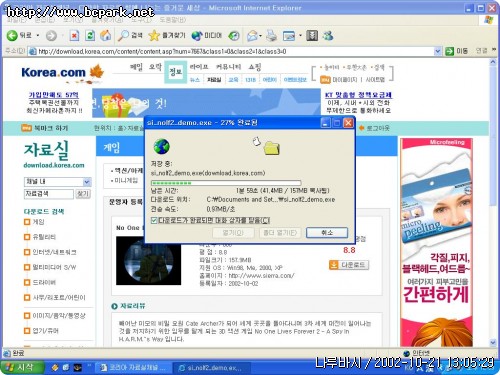Switch to the 코리아 자료실채널 taskbar window
The height and width of the screenshot is (375, 500).
(134, 368)
